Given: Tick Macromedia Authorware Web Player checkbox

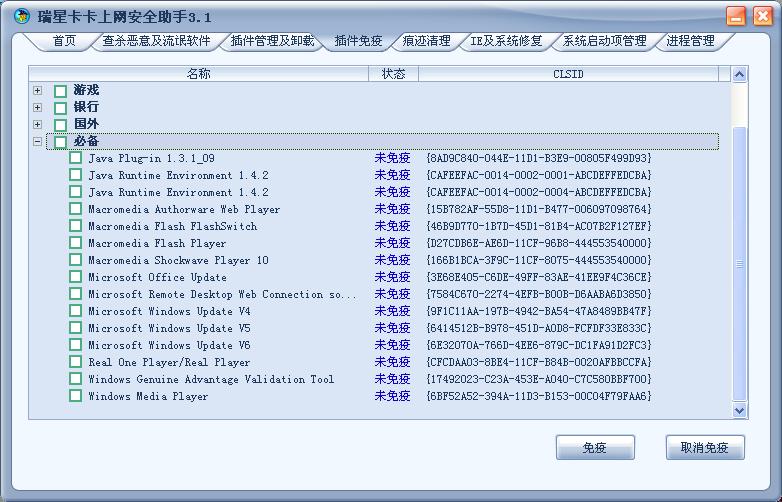Looking at the screenshot, I should tap(75, 209).
